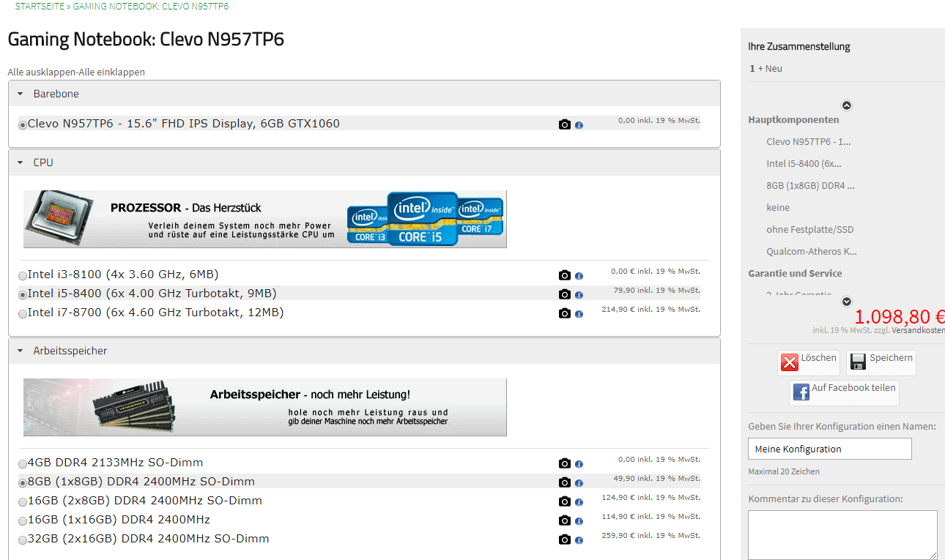Select summary entry '8GB (1x8GB) DDR4 ...'
The width and height of the screenshot is (945, 560).
[x=811, y=186]
